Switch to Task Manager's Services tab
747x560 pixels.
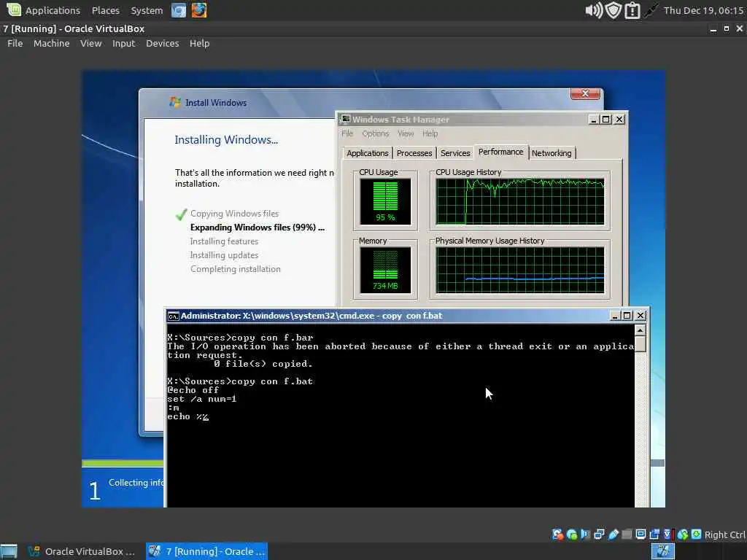pos(455,153)
